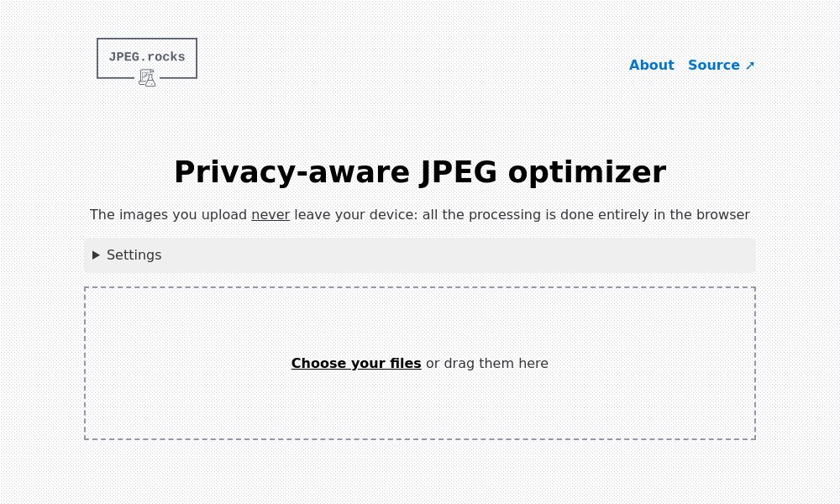This screenshot has height=504, width=840.
Task: Click the image-document icon below the logo text
Action: pyautogui.click(x=144, y=76)
